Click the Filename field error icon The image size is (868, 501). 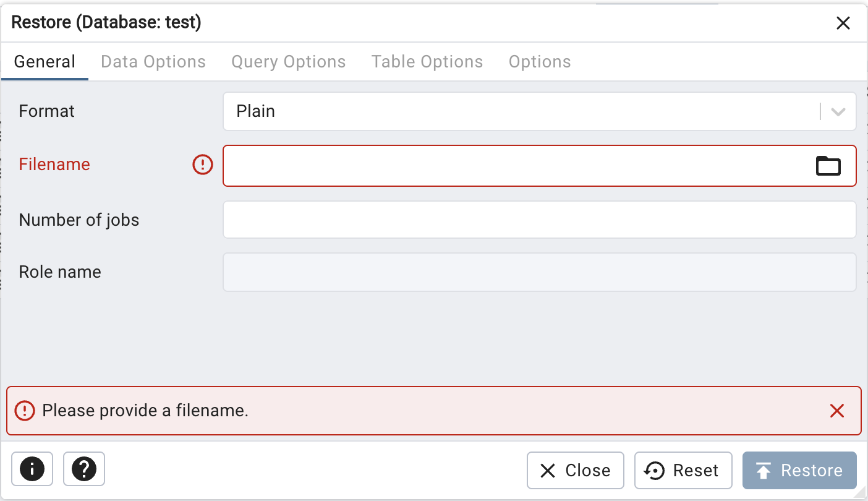click(x=203, y=165)
